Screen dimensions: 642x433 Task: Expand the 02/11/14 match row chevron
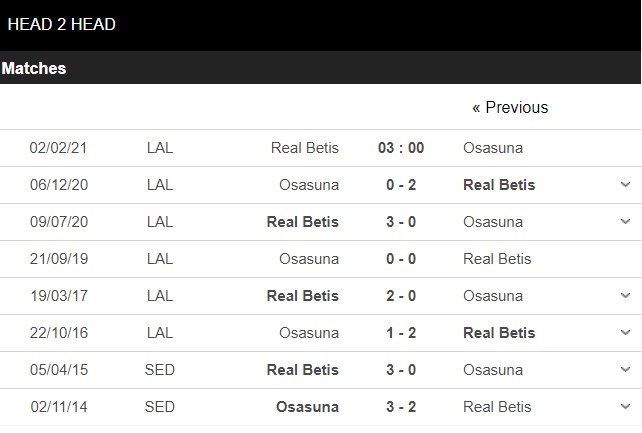tap(625, 406)
